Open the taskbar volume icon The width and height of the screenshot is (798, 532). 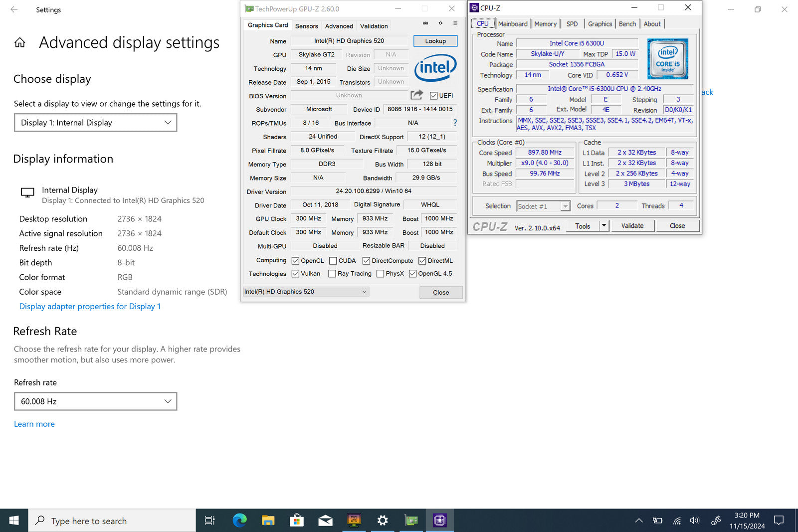(694, 521)
